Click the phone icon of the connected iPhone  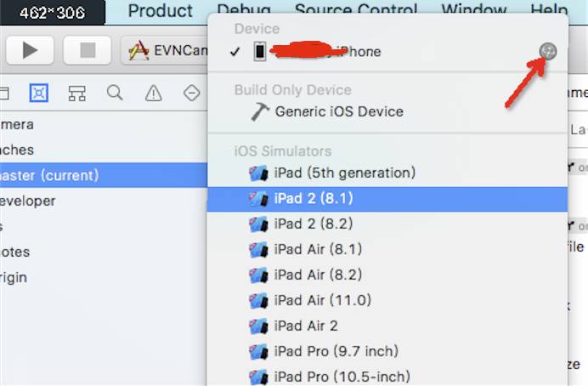point(260,51)
